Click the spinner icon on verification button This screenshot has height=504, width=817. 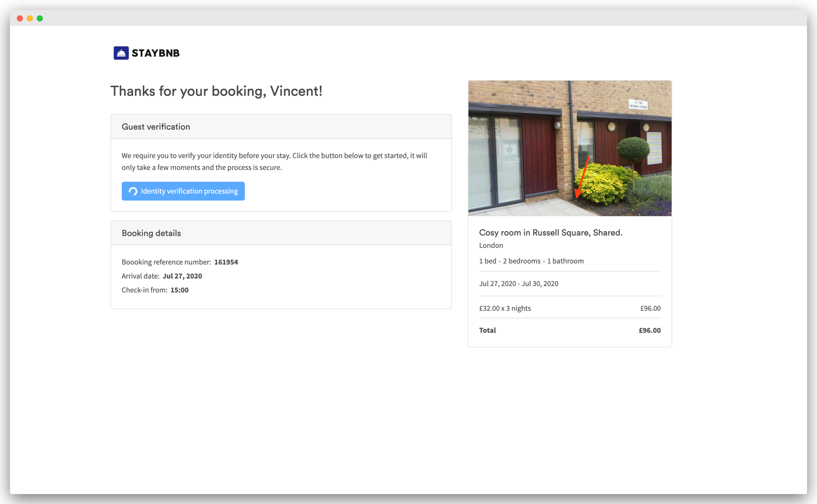pyautogui.click(x=133, y=191)
